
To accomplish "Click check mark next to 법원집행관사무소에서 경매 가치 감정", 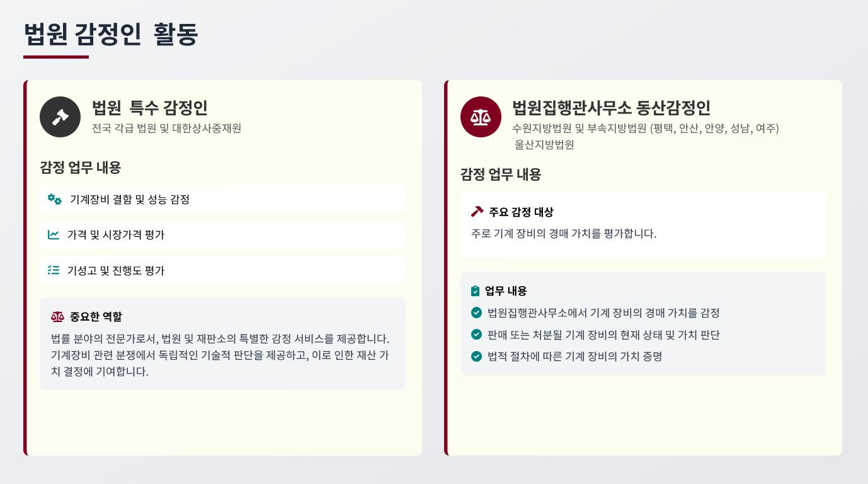I will [x=476, y=313].
